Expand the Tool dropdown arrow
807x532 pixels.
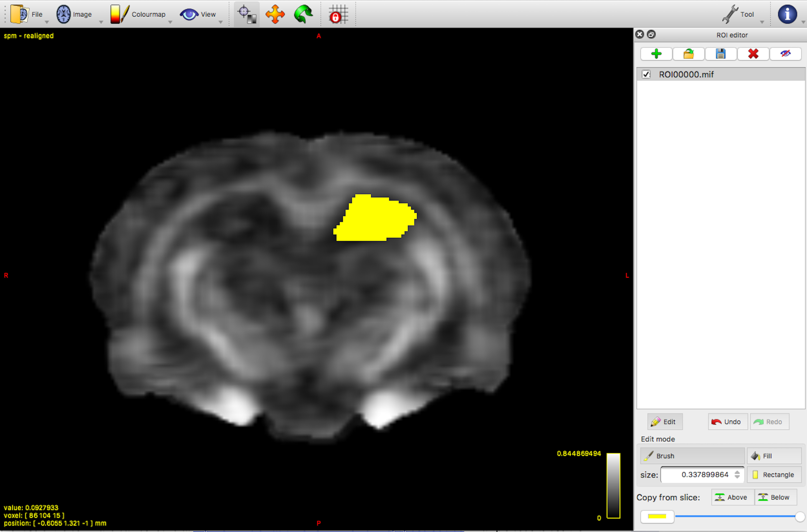[762, 22]
